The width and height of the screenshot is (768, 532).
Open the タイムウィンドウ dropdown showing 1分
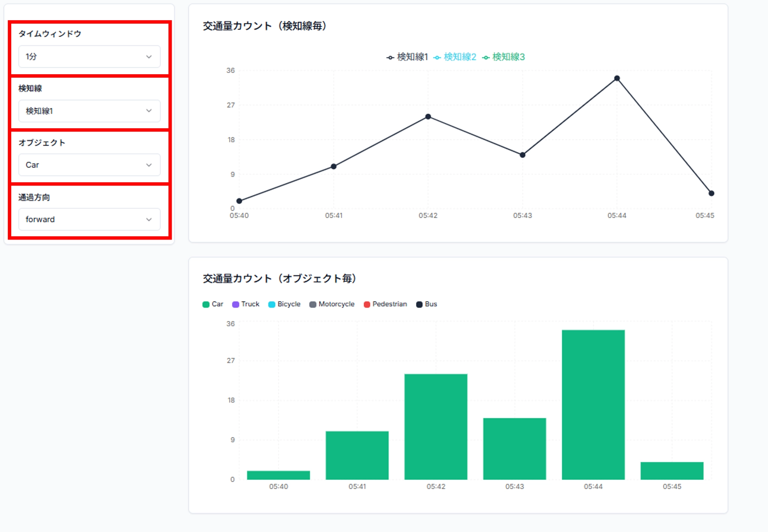89,57
